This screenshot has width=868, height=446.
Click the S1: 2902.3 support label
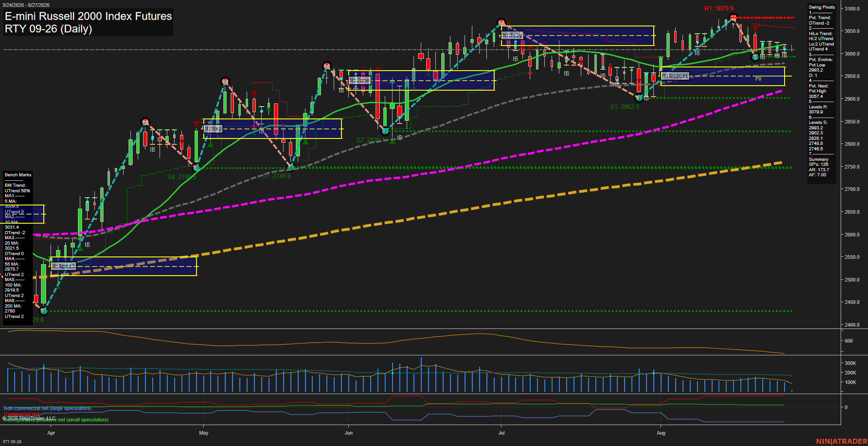tap(625, 107)
